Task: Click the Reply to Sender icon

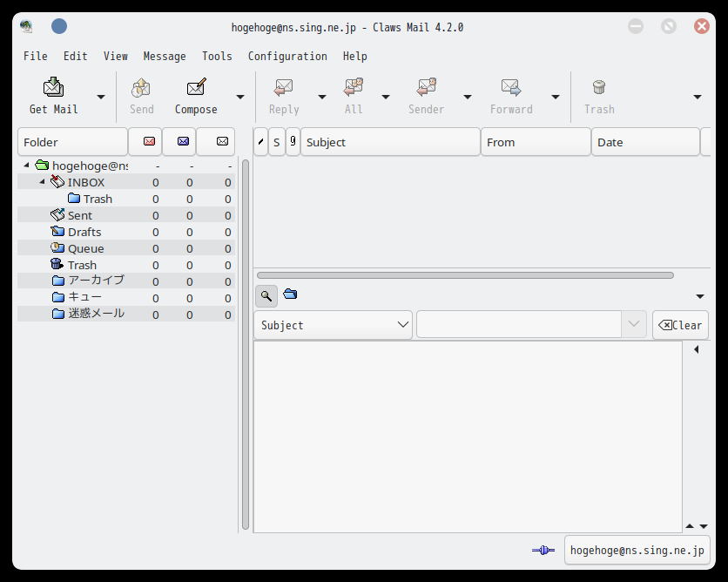Action: (426, 87)
